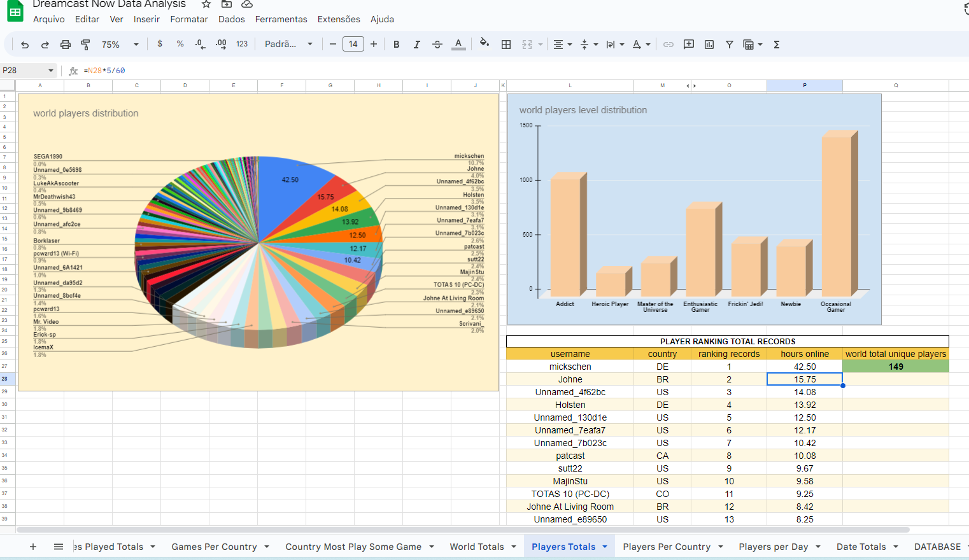The width and height of the screenshot is (969, 560).
Task: Open the Arquivo menu
Action: [x=49, y=19]
